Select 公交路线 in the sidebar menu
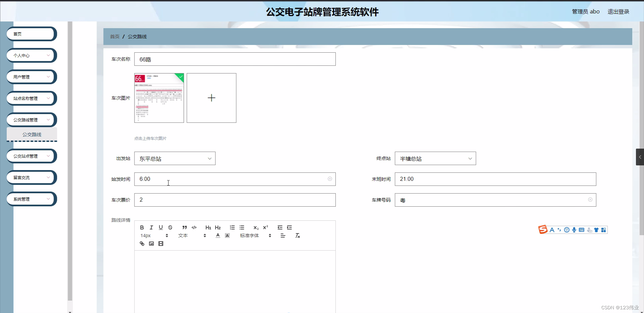The width and height of the screenshot is (644, 313). (32, 135)
